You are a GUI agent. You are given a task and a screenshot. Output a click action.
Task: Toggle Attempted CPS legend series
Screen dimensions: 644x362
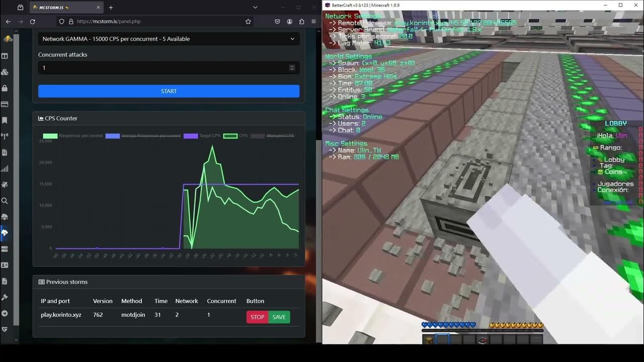[272, 136]
